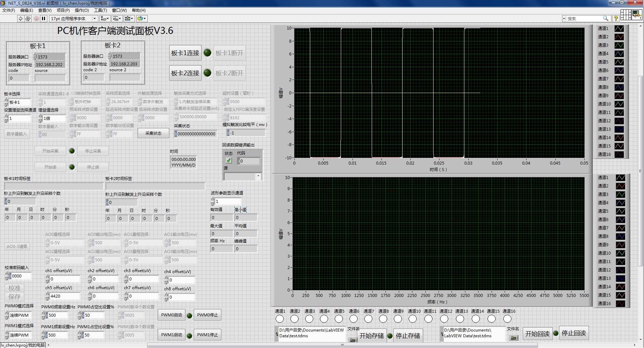Open the Resize Objects toolbar menu
644x348 pixels.
pos(129,18)
